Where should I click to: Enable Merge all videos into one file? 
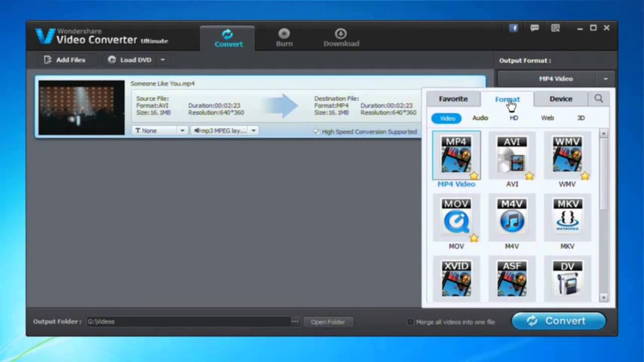[x=410, y=322]
